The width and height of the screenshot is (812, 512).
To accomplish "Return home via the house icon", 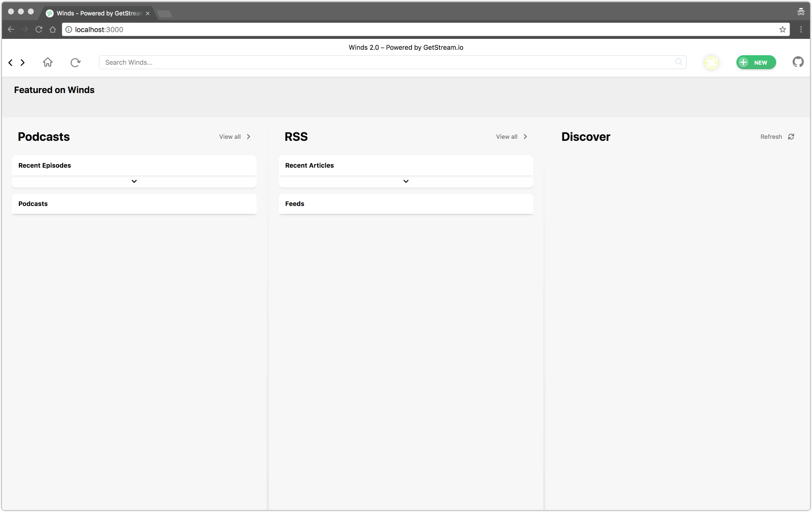I will [x=48, y=62].
